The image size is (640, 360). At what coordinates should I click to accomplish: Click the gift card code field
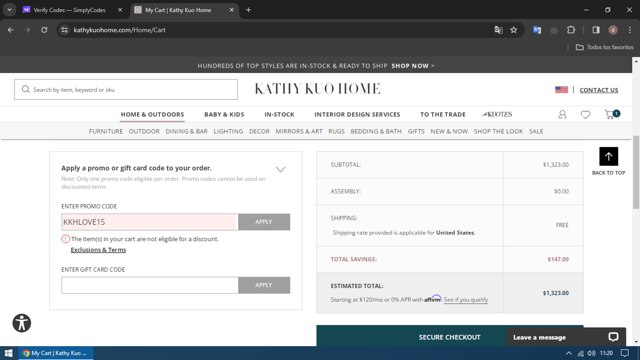tap(149, 285)
